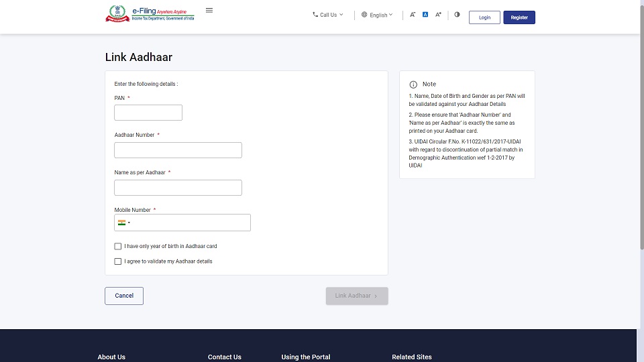Image resolution: width=644 pixels, height=362 pixels.
Task: Reset to default font size (A)
Action: pyautogui.click(x=425, y=15)
